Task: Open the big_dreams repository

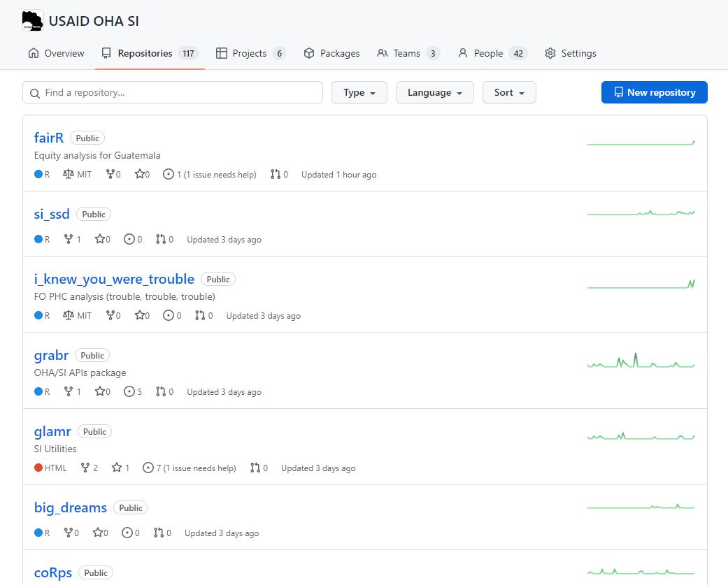Action: pyautogui.click(x=71, y=507)
